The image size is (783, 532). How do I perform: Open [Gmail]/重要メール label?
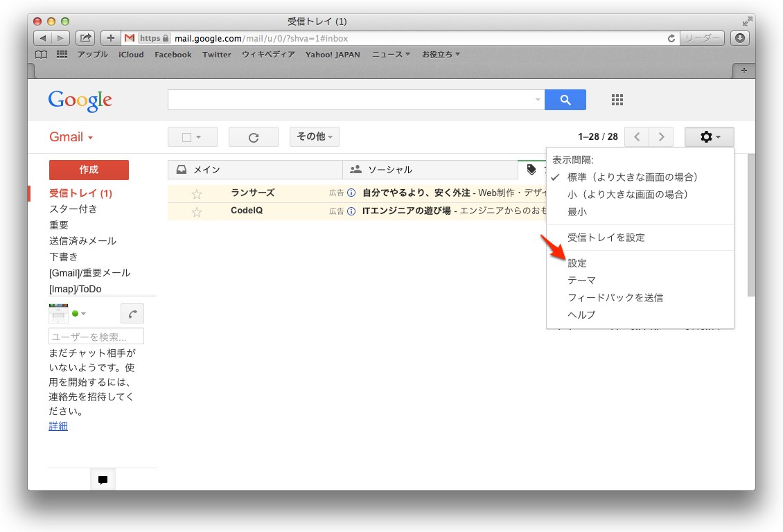point(89,273)
